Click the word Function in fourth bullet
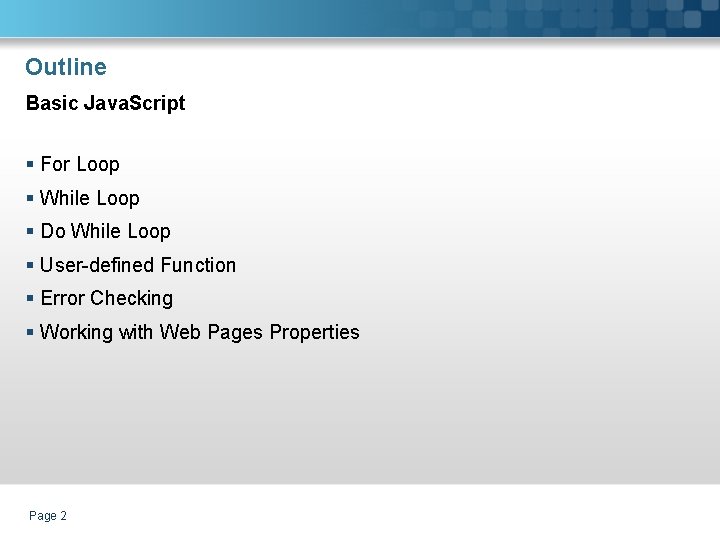The height and width of the screenshot is (540, 720). click(x=198, y=265)
